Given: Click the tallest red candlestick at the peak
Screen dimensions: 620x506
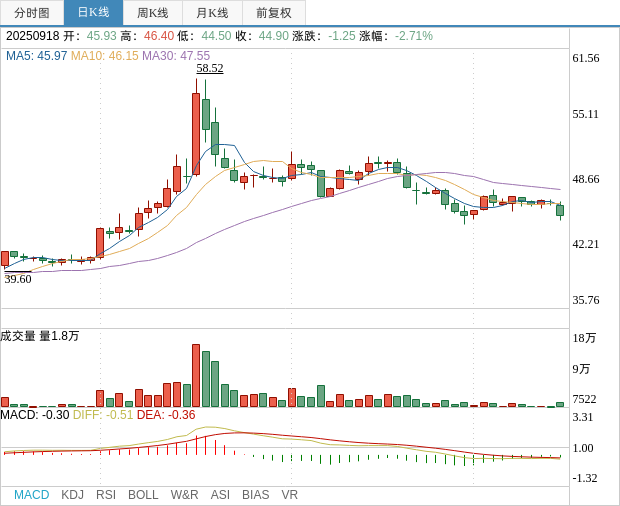Looking at the screenshot, I should pos(196,134).
